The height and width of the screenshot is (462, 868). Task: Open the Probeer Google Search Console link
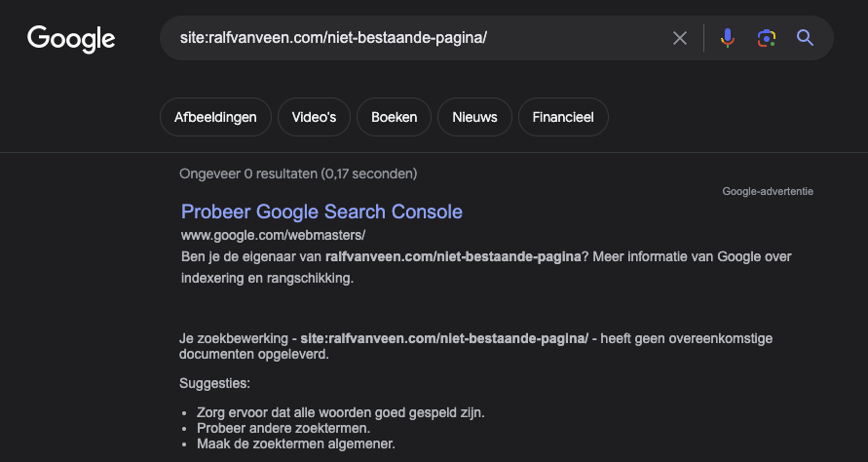[321, 212]
